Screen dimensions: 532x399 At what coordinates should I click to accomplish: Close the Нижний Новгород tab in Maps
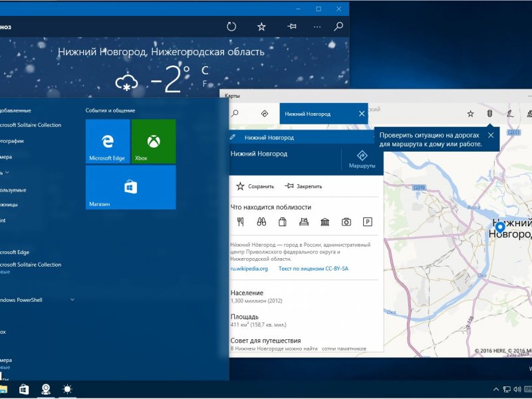362,114
